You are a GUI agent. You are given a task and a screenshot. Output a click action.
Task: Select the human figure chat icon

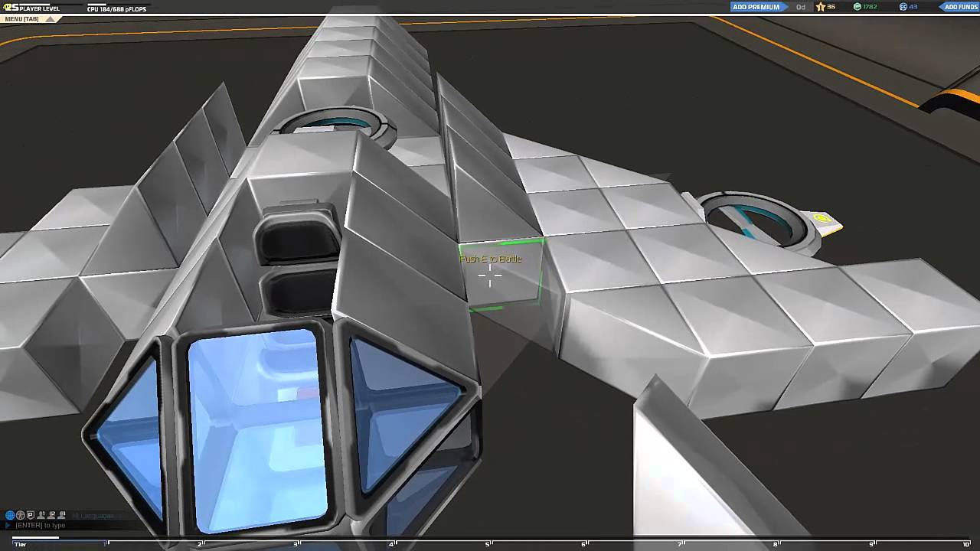tap(20, 515)
